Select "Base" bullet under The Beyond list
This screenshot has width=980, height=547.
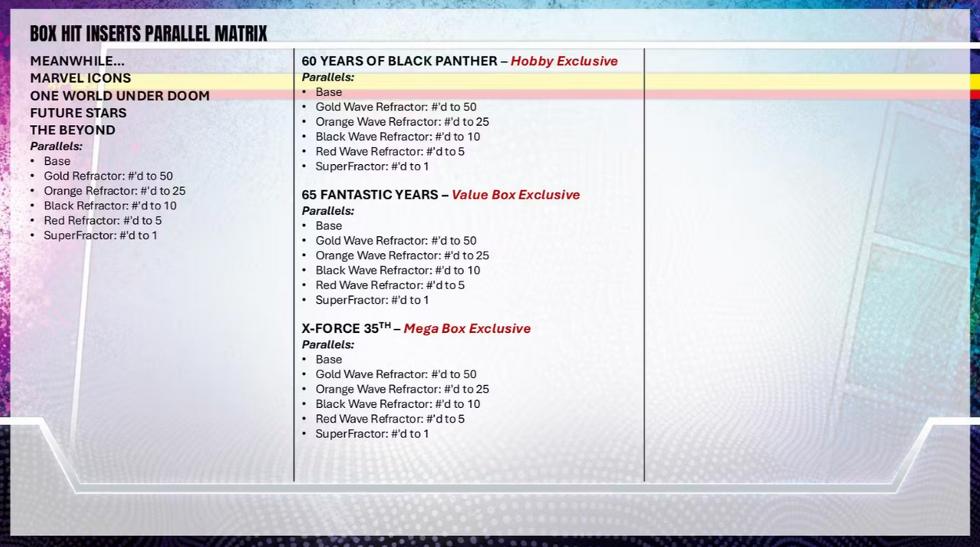tap(57, 161)
